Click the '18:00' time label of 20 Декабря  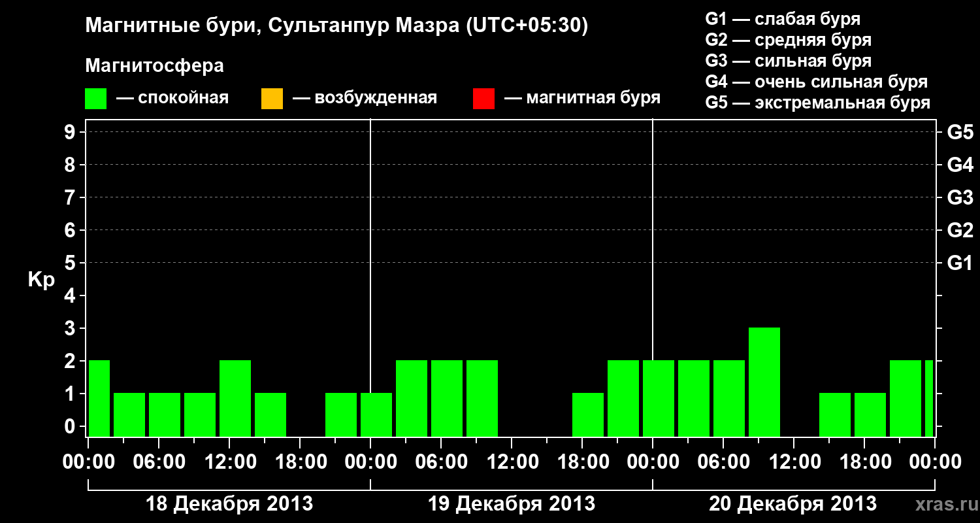point(864,462)
